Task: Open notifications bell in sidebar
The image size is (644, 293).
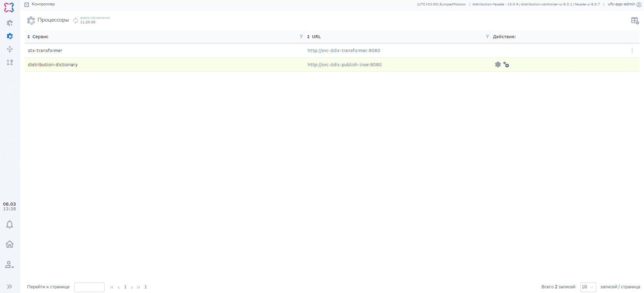Action: pos(9,224)
